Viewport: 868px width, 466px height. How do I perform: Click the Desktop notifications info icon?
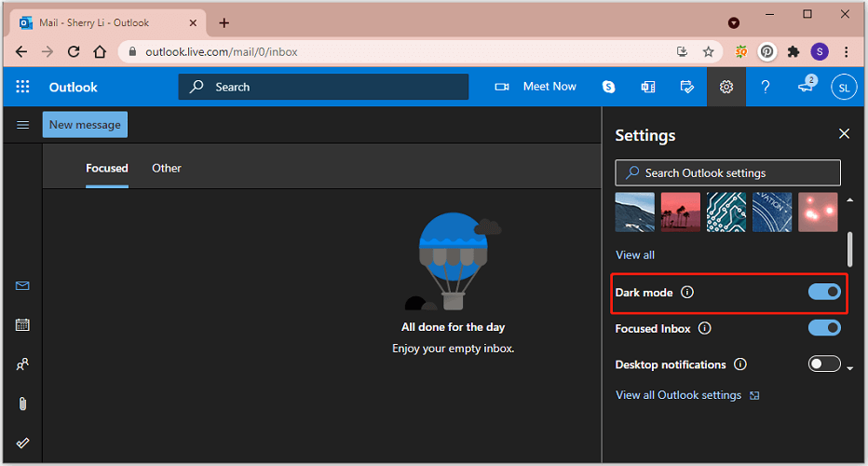pyautogui.click(x=740, y=364)
